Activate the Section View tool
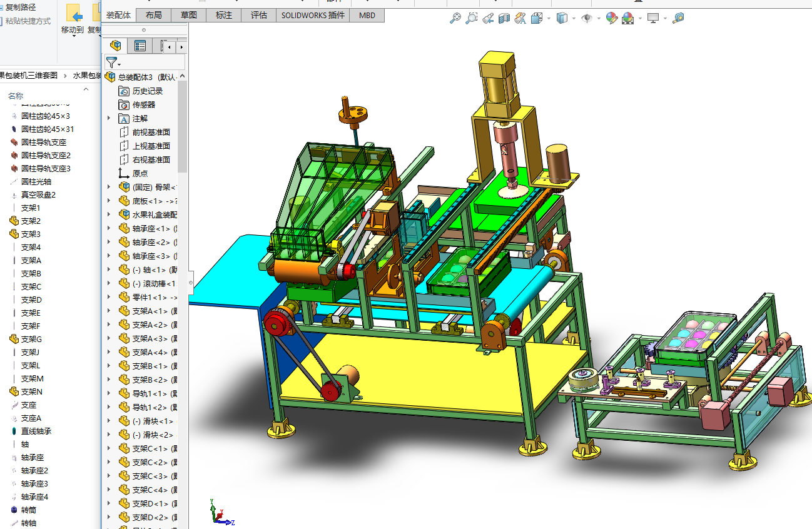Screen dimensions: 812x529 [504, 19]
